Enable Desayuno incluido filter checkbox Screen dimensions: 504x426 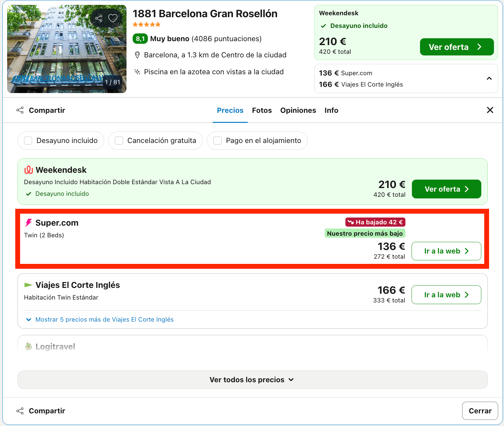click(x=28, y=141)
